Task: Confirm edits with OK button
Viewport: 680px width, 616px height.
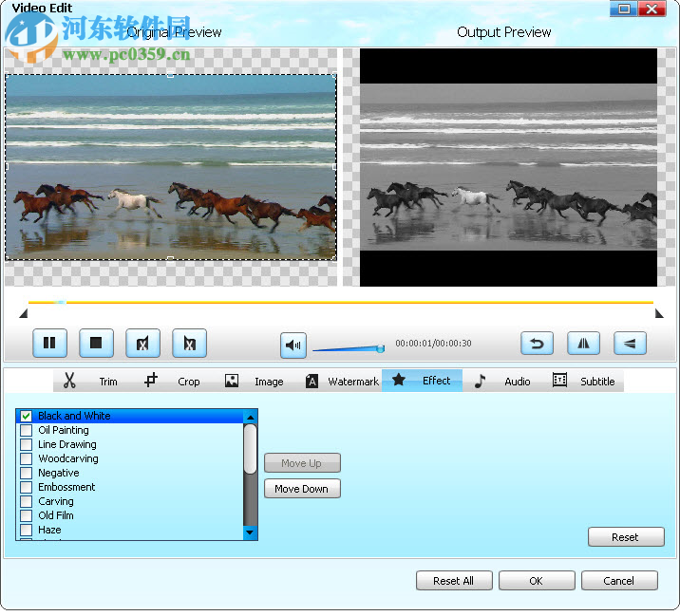Action: (537, 581)
